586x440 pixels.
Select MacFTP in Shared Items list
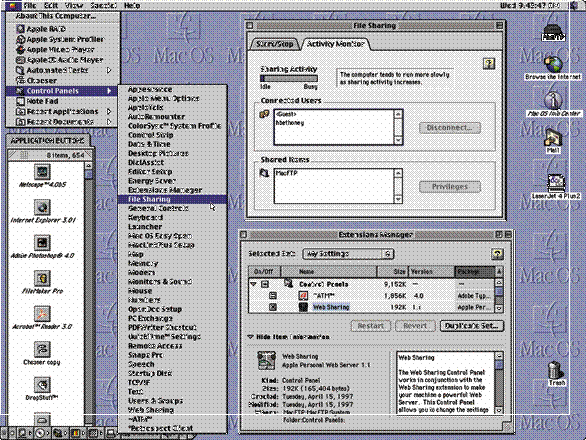[x=286, y=173]
